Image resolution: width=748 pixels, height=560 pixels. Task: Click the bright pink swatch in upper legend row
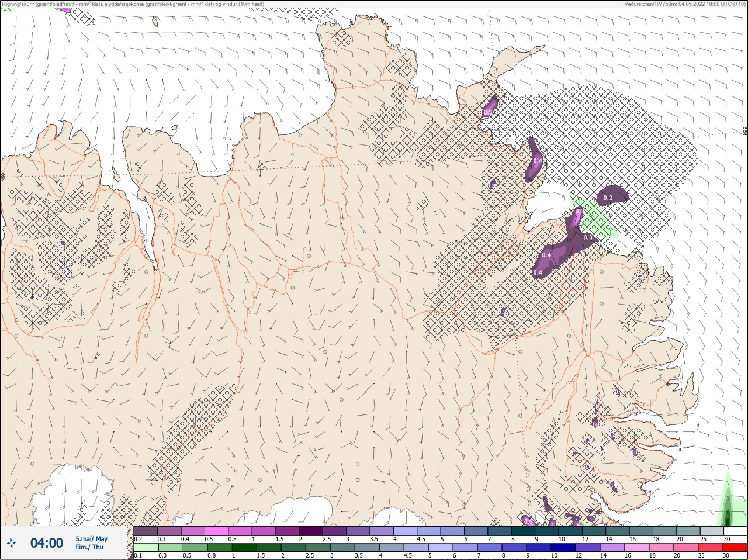216,531
